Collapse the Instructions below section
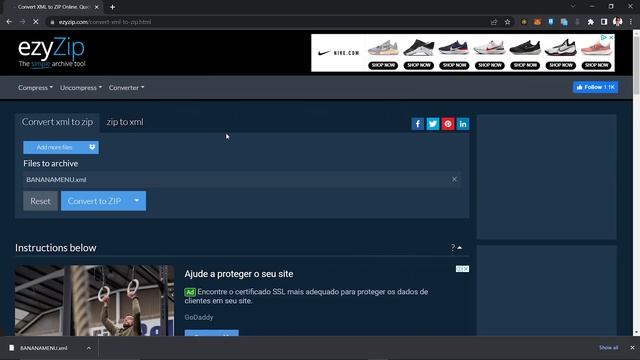 pos(457,247)
